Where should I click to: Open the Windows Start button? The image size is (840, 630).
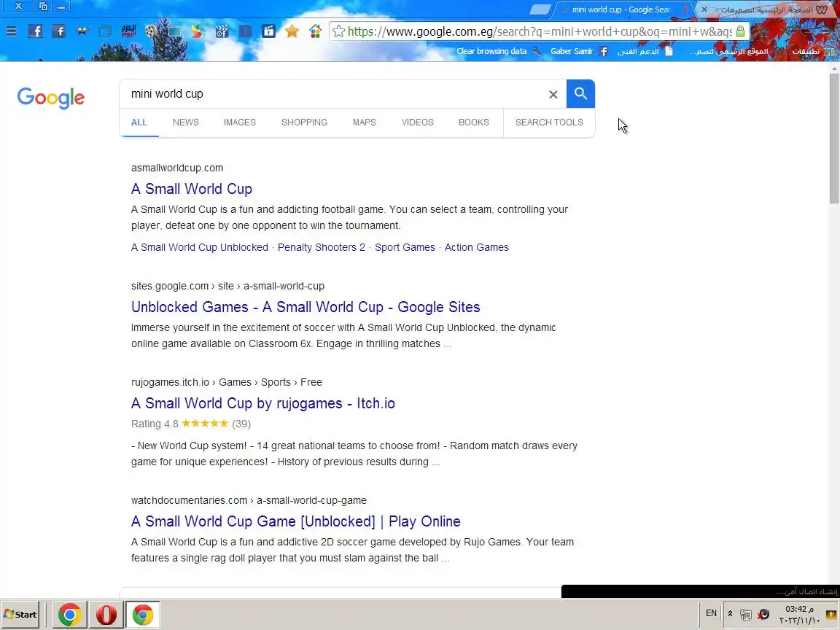20,615
